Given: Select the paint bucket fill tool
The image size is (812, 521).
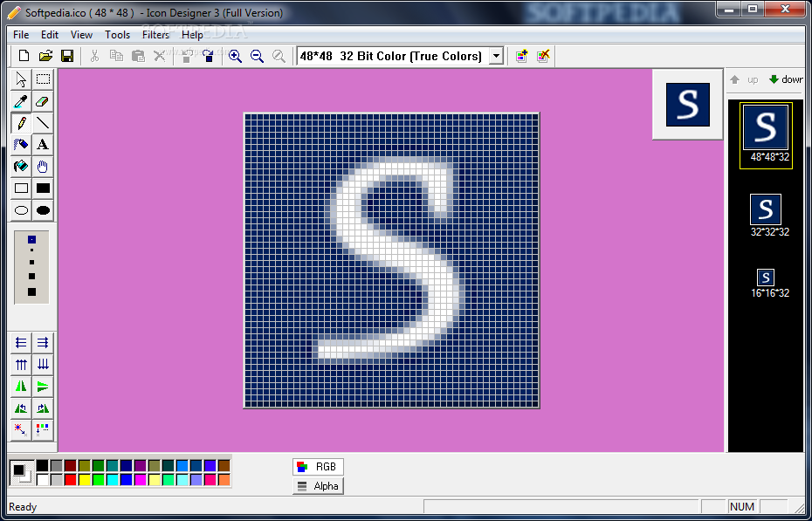Looking at the screenshot, I should tap(21, 167).
